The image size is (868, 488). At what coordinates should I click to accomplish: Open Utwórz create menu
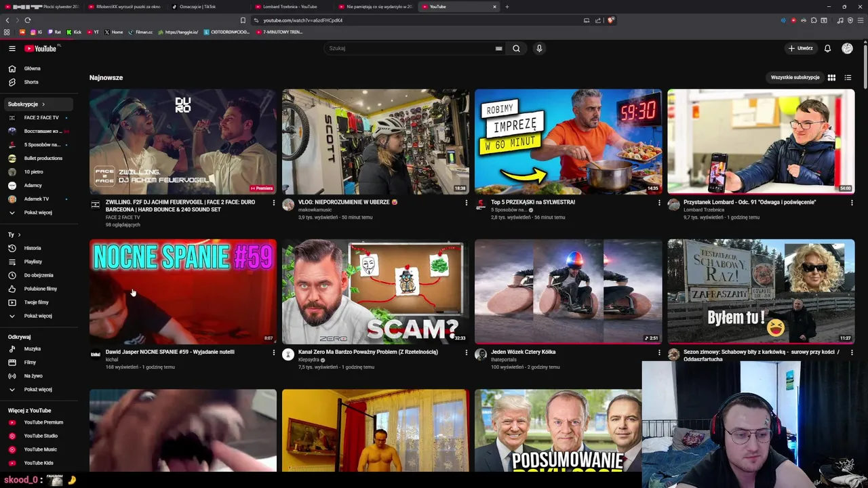point(800,48)
